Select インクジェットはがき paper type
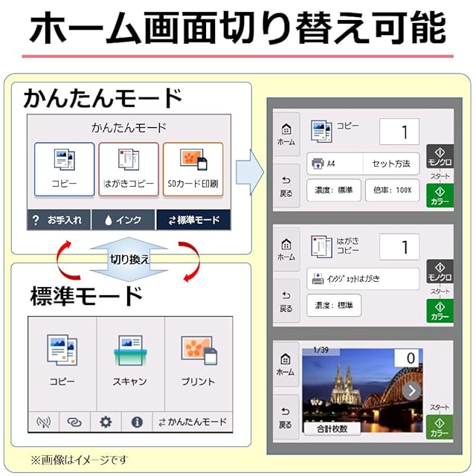The width and height of the screenshot is (476, 476). point(363,279)
